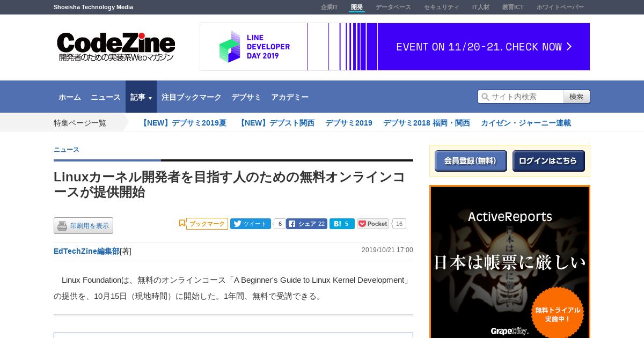Open デブサミ2018 福岡・関西 link
644x338 pixels.
(427, 123)
